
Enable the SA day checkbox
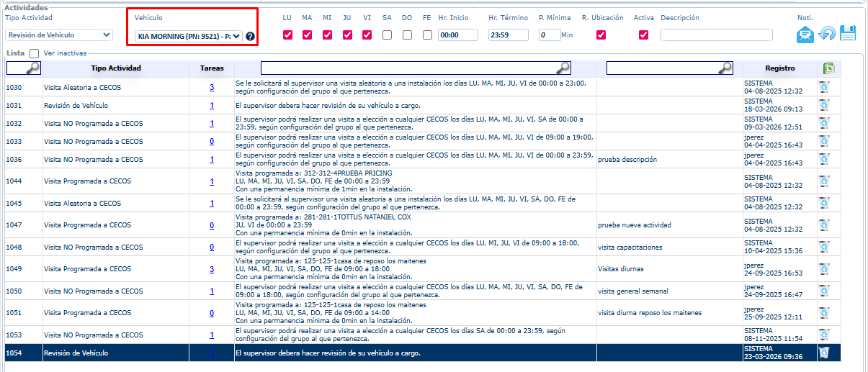pyautogui.click(x=388, y=35)
